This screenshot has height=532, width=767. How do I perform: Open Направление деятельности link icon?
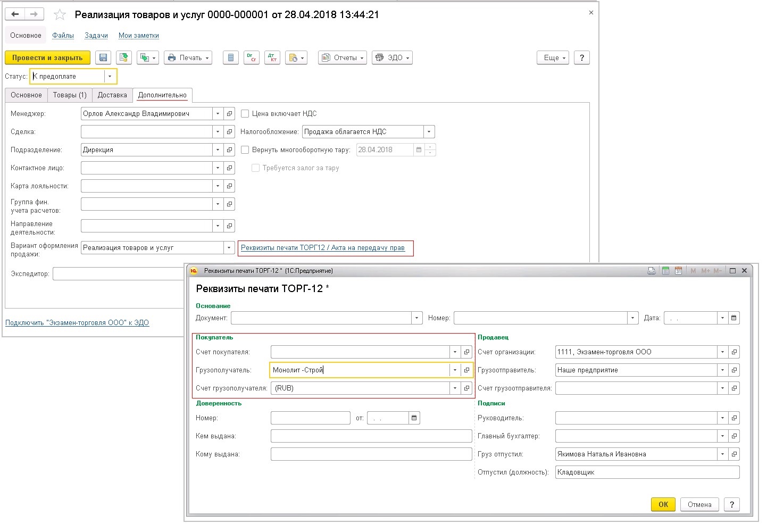click(229, 226)
